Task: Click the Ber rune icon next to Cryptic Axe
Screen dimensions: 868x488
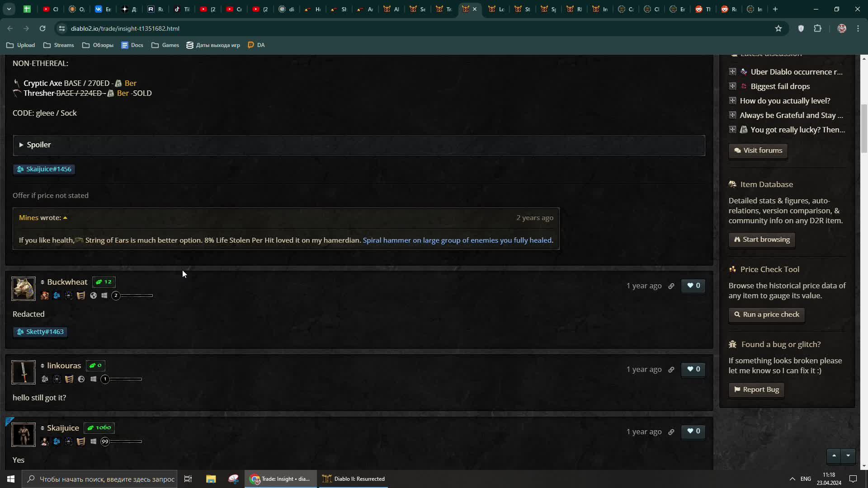Action: 118,84
